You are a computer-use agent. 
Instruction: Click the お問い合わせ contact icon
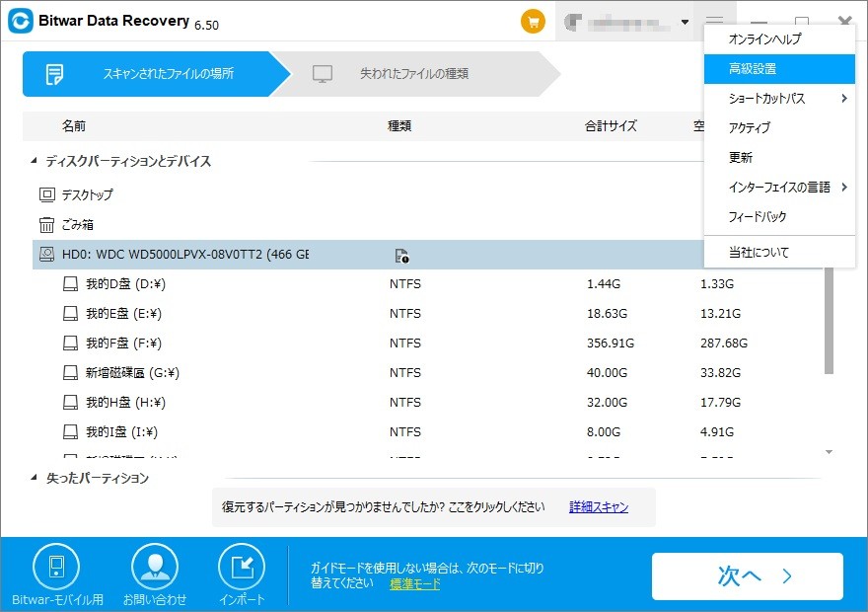[x=155, y=567]
